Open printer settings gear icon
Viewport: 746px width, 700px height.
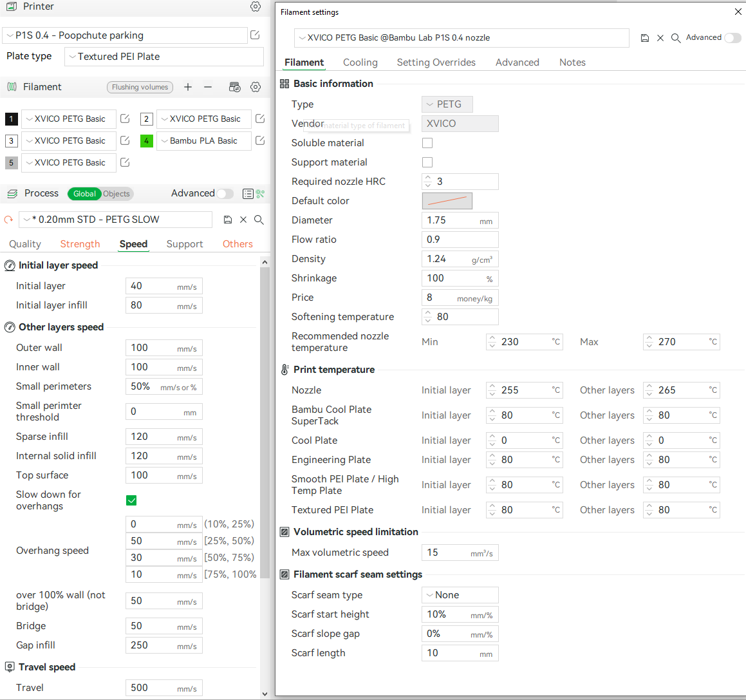[x=256, y=6]
